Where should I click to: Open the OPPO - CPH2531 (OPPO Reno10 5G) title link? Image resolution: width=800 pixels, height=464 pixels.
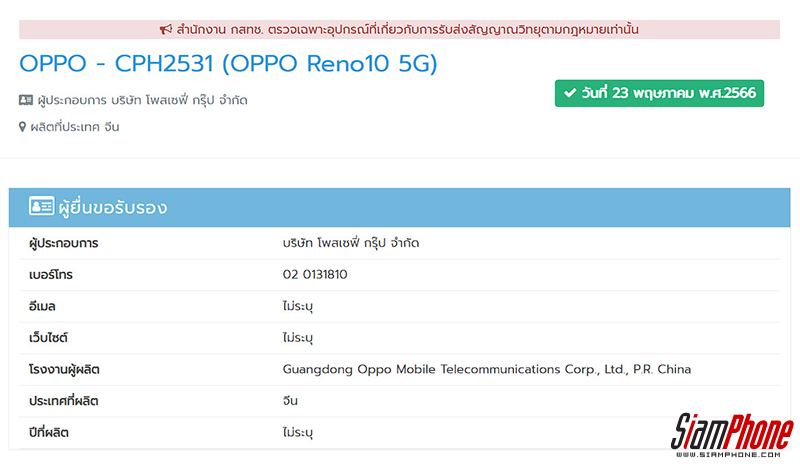tap(228, 64)
